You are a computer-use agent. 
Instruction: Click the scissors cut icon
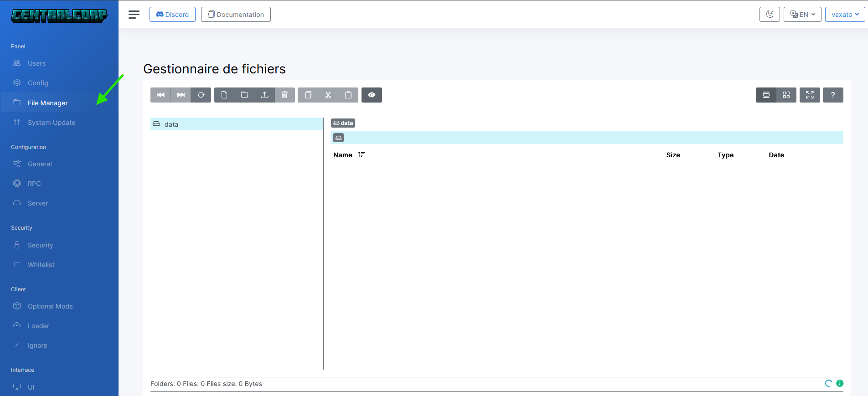pos(328,95)
